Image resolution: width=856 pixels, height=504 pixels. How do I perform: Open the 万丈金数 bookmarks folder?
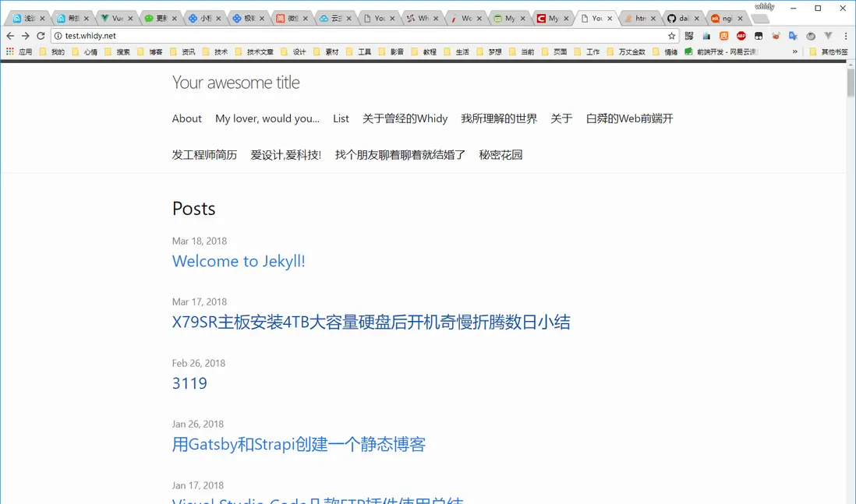pos(625,52)
